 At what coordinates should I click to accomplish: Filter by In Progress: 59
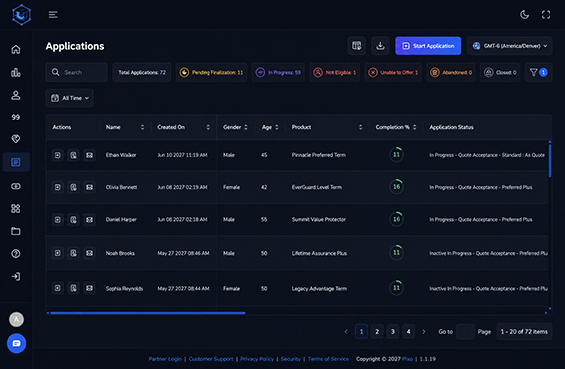[278, 72]
